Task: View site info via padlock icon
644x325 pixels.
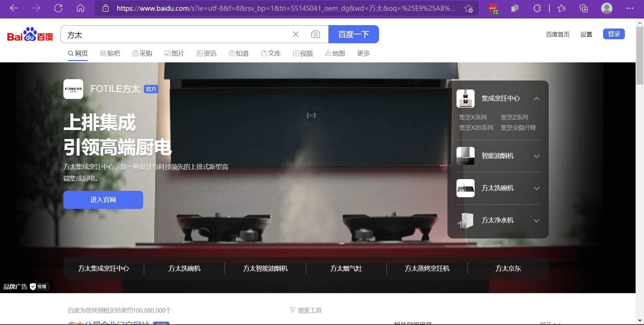Action: [106, 8]
